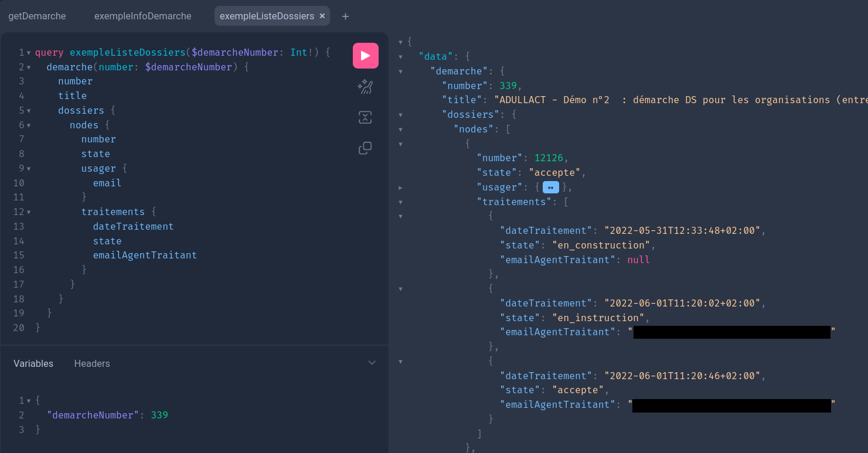This screenshot has width=868, height=453.
Task: Fold the usager block on editor line 9
Action: pyautogui.click(x=29, y=169)
